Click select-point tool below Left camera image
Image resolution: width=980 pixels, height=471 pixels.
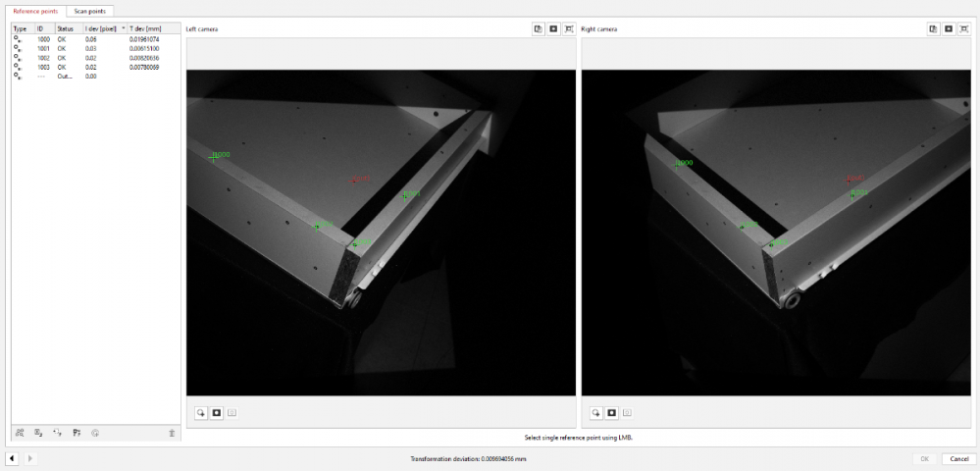coord(201,413)
